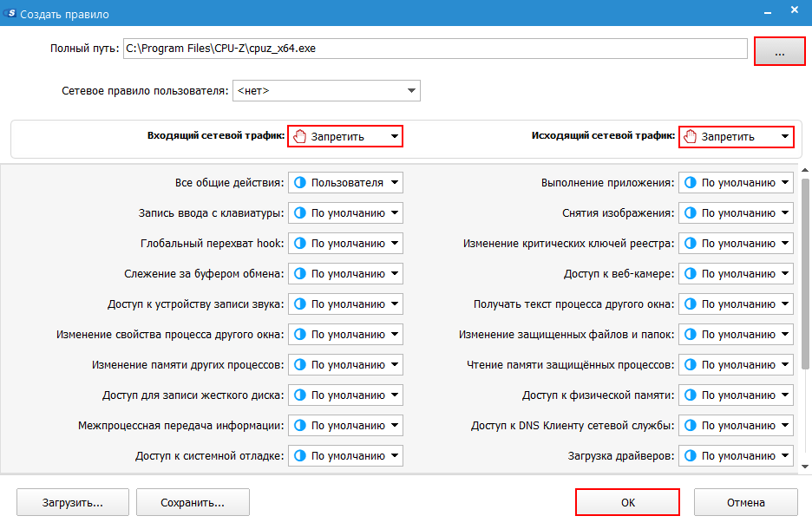Screen dimensions: 812x529
Task: Minimize the 'Создать правило' window
Action: tap(768, 12)
